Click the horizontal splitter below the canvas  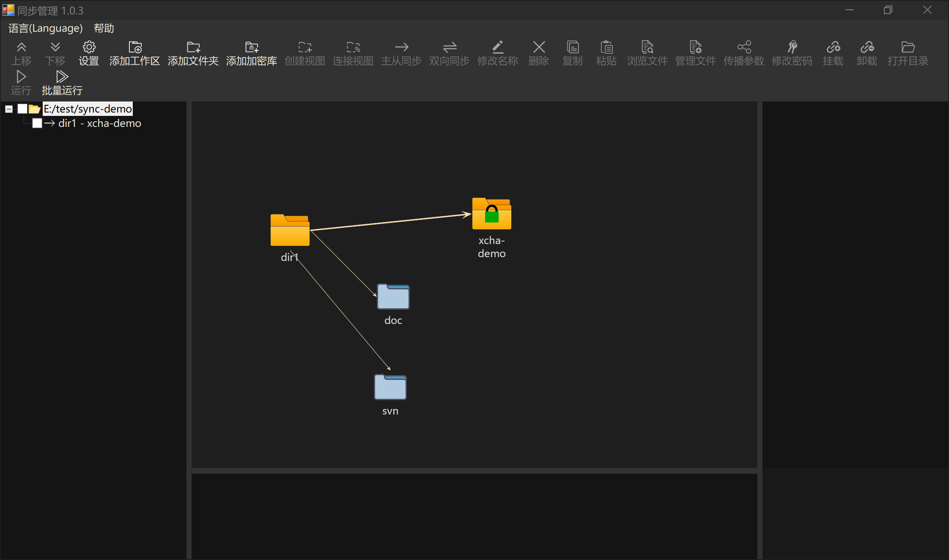474,471
